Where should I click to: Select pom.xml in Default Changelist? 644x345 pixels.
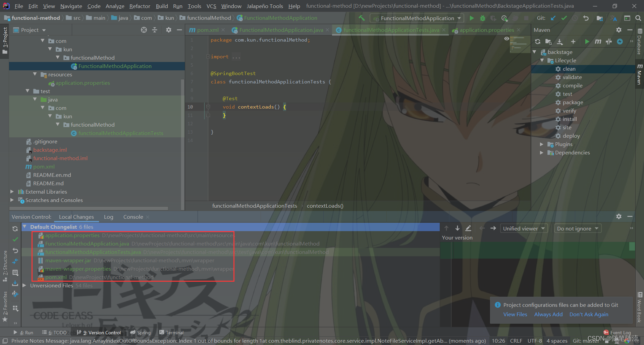point(56,277)
